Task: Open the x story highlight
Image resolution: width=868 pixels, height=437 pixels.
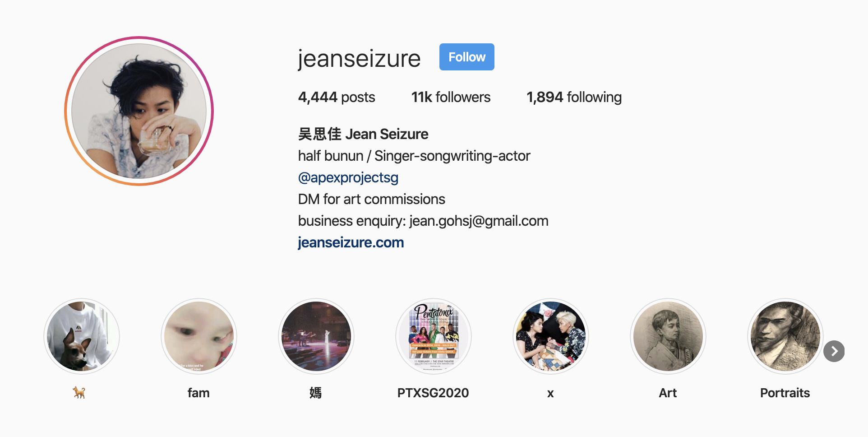Action: (551, 336)
